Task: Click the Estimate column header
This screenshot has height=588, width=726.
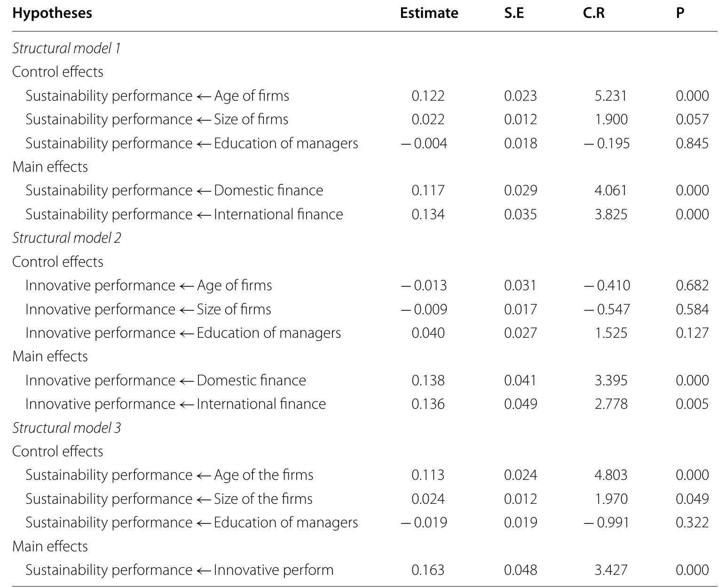Action: [x=429, y=13]
